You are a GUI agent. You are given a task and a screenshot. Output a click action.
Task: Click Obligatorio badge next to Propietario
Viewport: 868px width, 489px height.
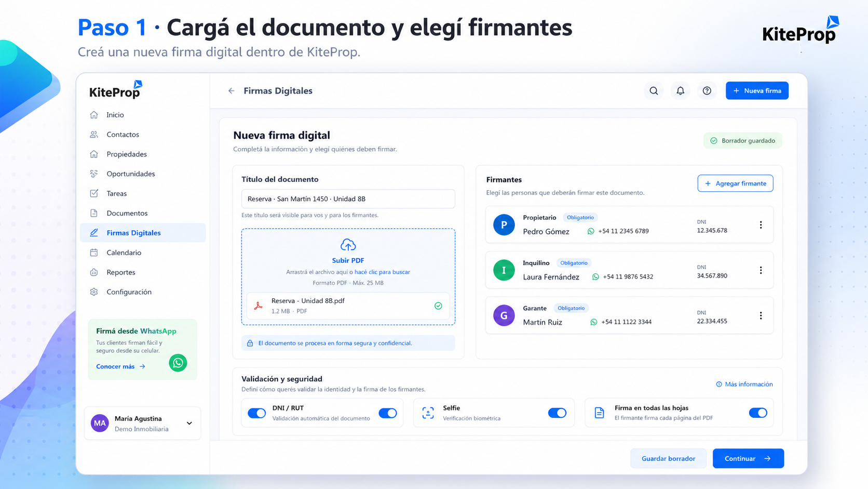(580, 218)
